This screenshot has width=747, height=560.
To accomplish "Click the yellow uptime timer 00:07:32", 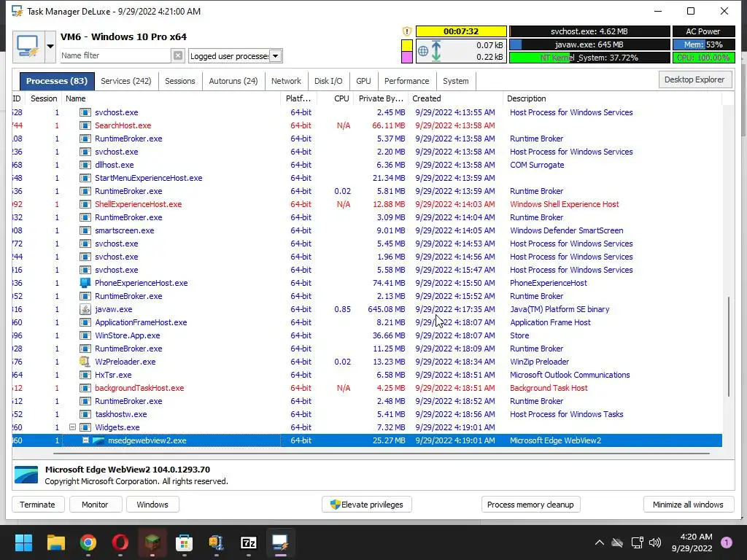I will click(461, 31).
